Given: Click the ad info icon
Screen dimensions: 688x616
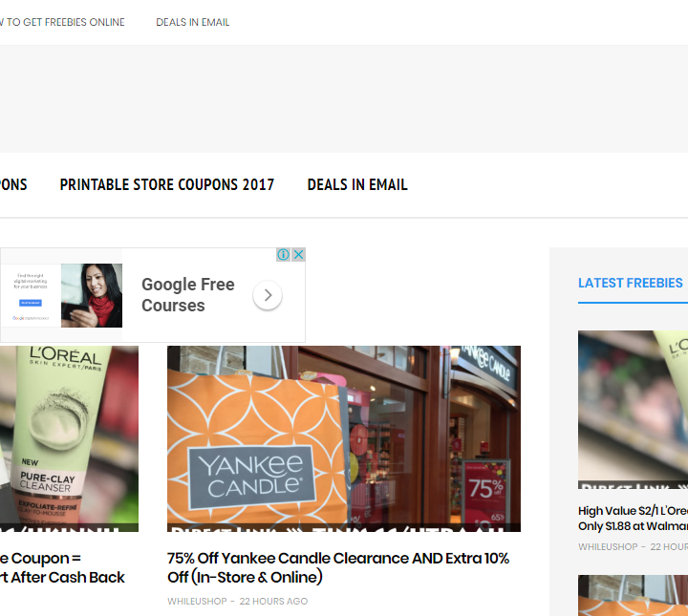Looking at the screenshot, I should pos(284,255).
